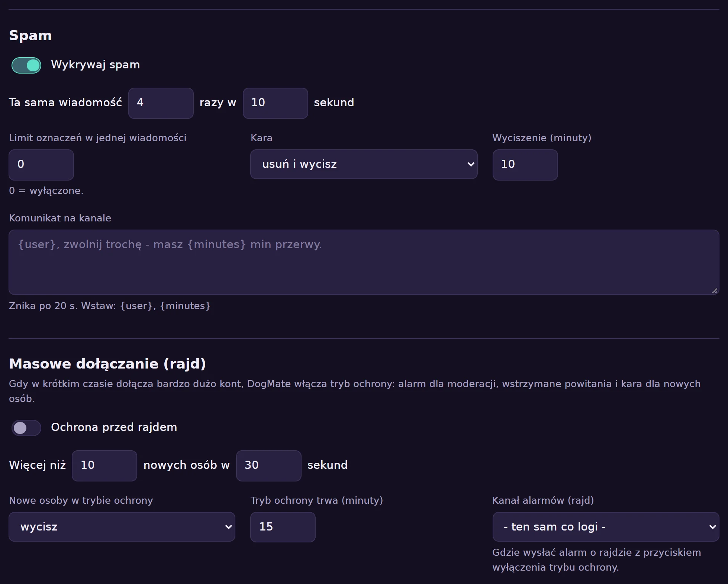Grab the textarea resize handle corner

[x=715, y=291]
